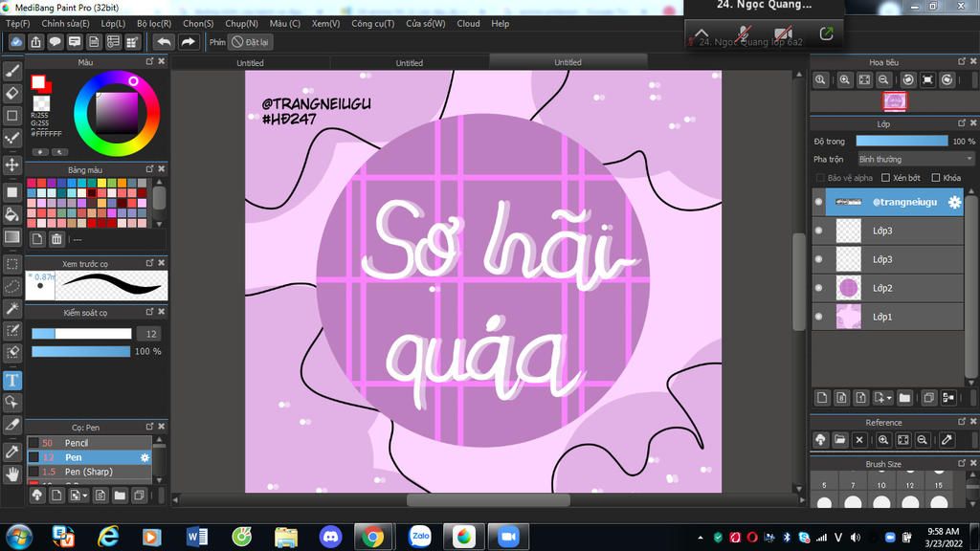980x551 pixels.
Task: Adjust the brush size slider
Action: point(81,334)
